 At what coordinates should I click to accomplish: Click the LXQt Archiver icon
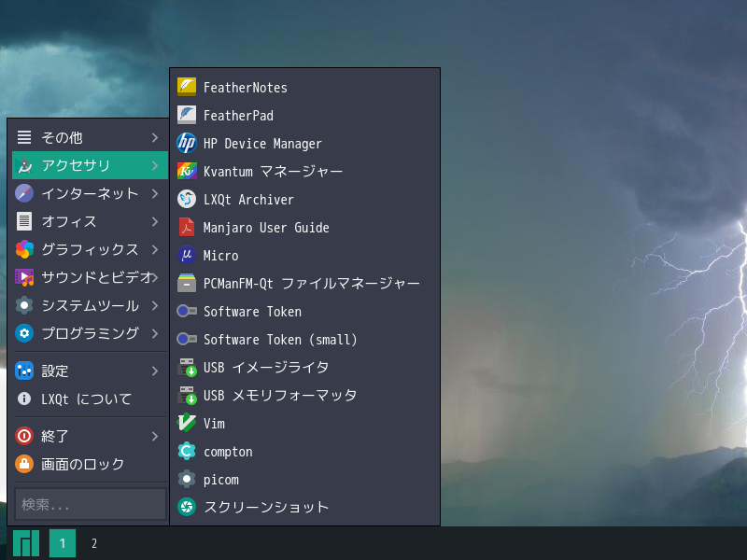pos(186,199)
